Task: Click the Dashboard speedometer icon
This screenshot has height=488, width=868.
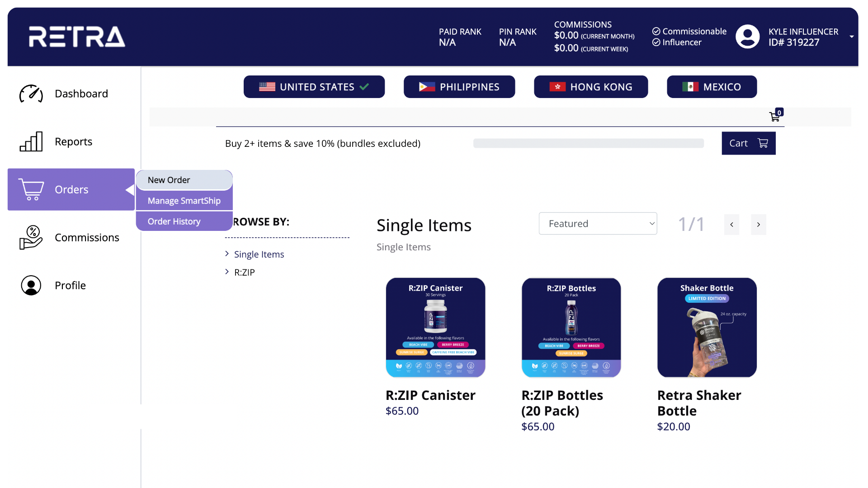Action: pyautogui.click(x=31, y=94)
